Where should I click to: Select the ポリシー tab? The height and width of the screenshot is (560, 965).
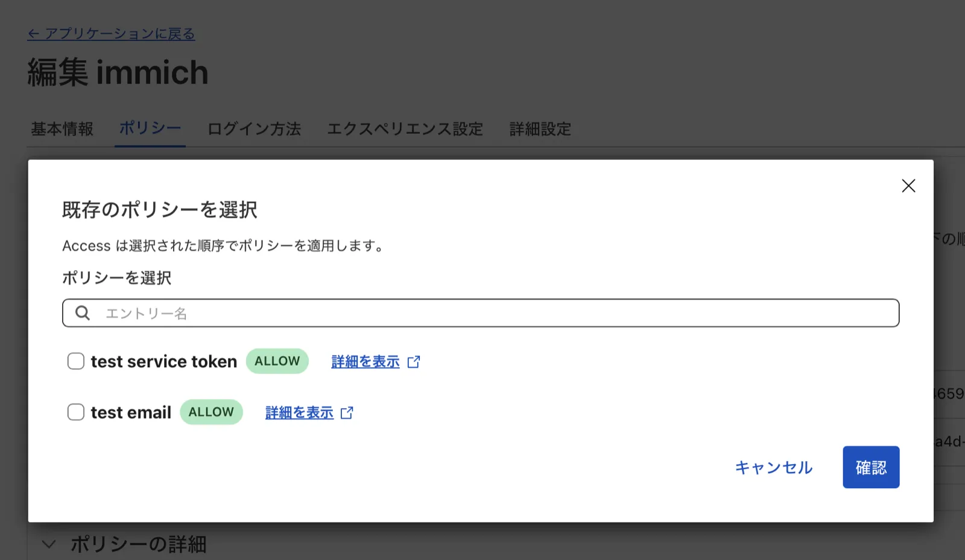click(x=150, y=128)
